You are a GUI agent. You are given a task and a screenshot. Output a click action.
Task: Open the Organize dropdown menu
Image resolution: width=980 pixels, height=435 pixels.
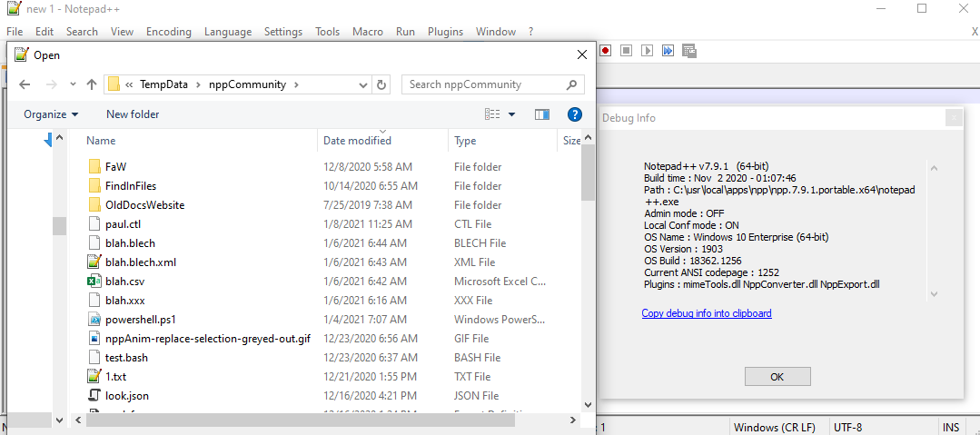(51, 114)
